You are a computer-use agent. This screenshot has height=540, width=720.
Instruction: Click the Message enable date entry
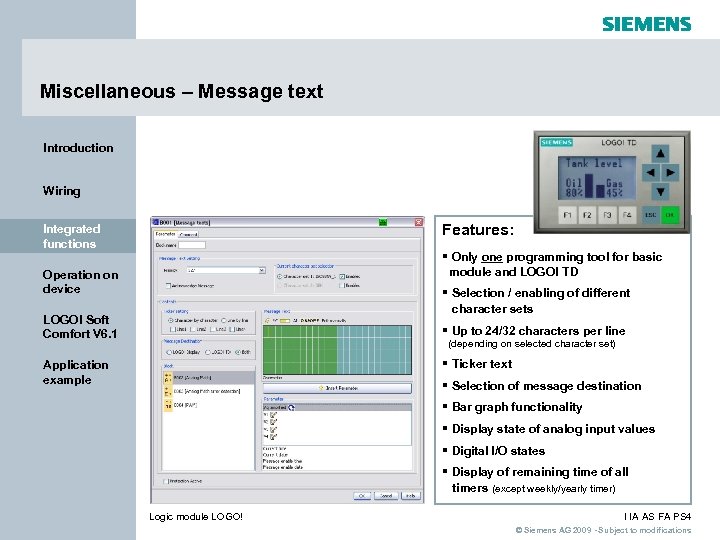(x=282, y=467)
